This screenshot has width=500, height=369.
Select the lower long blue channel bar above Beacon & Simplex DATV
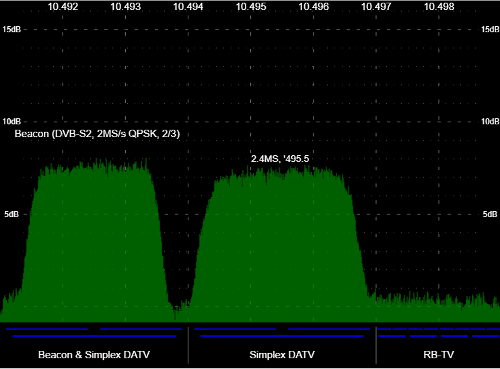tap(94, 336)
